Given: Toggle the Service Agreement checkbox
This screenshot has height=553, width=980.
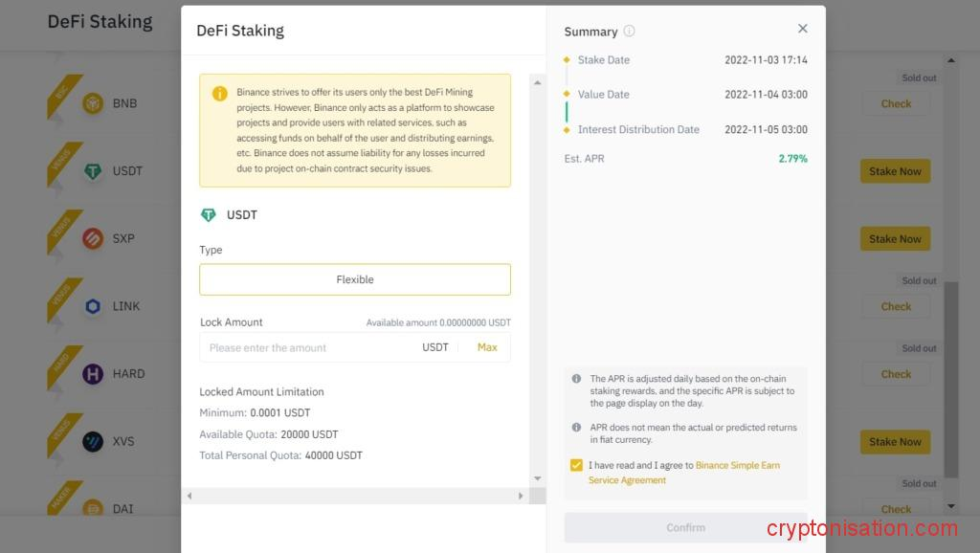Looking at the screenshot, I should click(x=576, y=466).
